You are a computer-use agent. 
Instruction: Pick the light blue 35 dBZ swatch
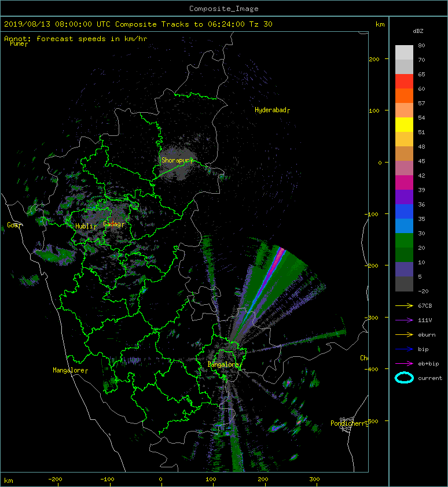point(404,226)
